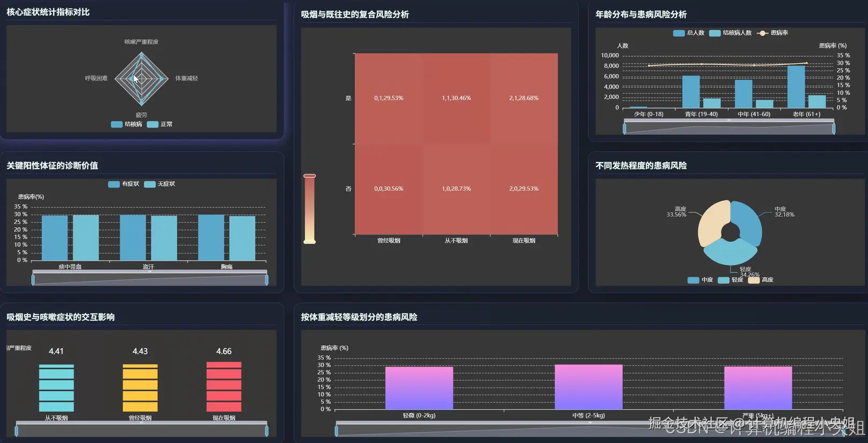Viewport: 868px width, 443px height.
Task: Toggle the 总人数 legend in the age chart
Action: tap(688, 33)
